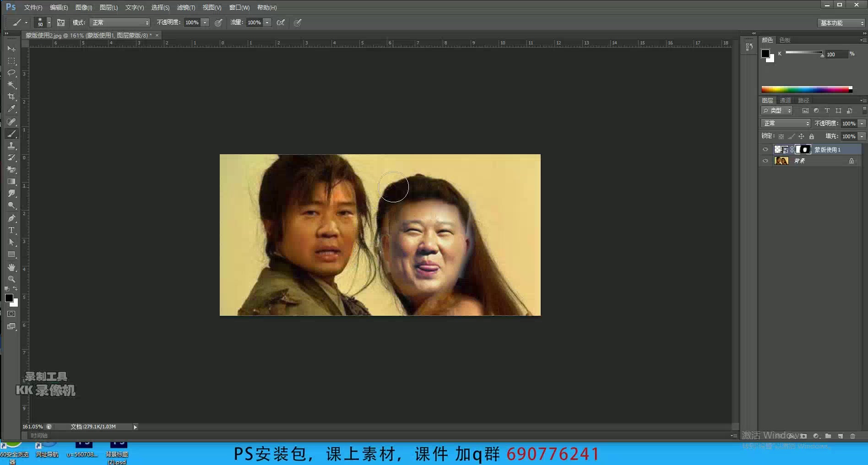Open the 滤镜(T) menu
868x465 pixels.
coord(186,7)
